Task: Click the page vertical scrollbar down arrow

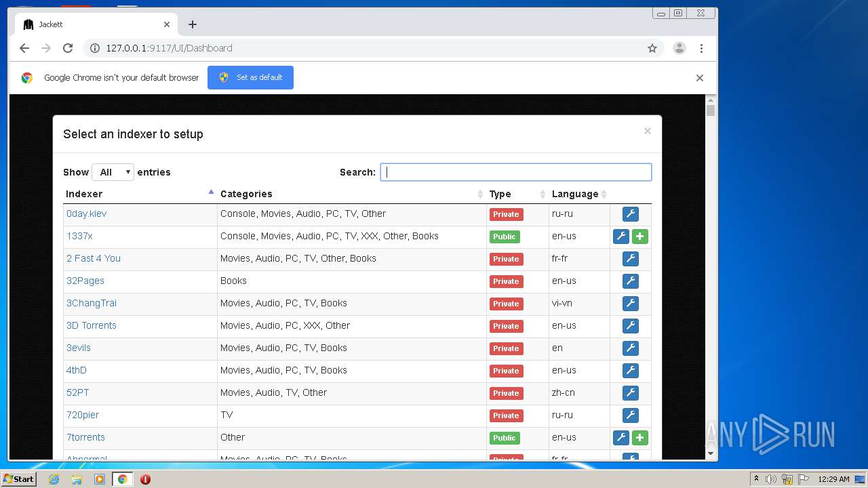Action: click(x=711, y=453)
